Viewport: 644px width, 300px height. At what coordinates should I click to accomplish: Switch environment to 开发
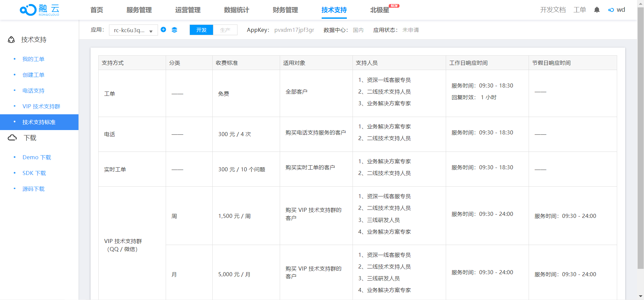click(201, 30)
